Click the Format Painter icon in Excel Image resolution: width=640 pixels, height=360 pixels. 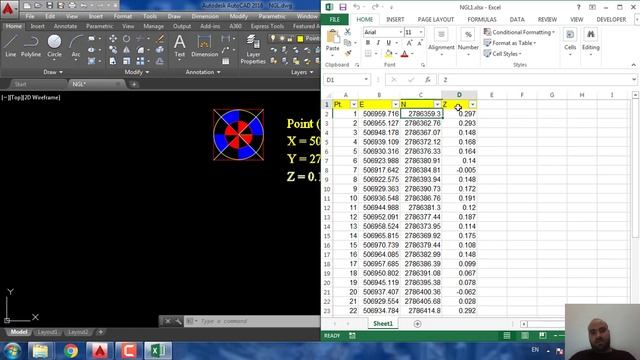(x=347, y=53)
